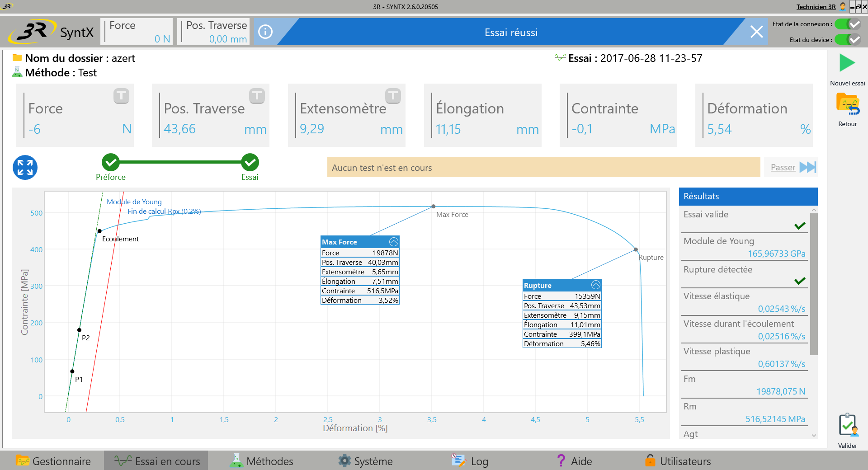The width and height of the screenshot is (868, 470).
Task: Switch to the Gestionnaire tab
Action: pyautogui.click(x=54, y=461)
